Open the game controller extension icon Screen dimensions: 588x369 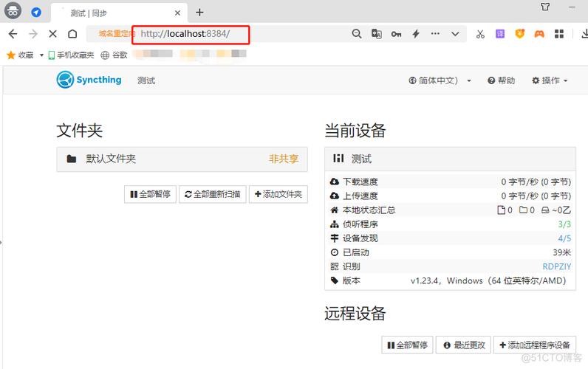(x=540, y=34)
